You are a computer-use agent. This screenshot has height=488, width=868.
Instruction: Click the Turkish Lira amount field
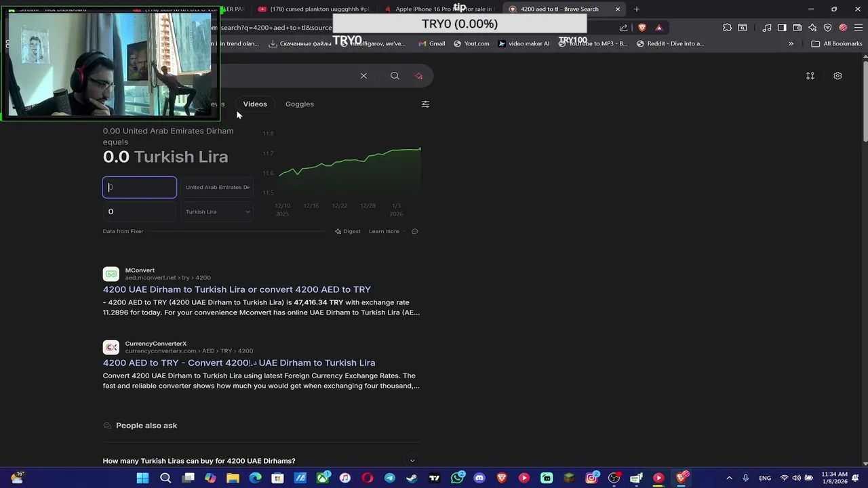click(x=140, y=211)
